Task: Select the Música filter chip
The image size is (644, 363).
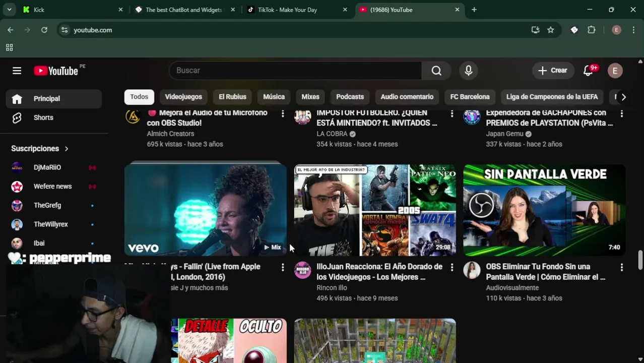Action: click(274, 97)
